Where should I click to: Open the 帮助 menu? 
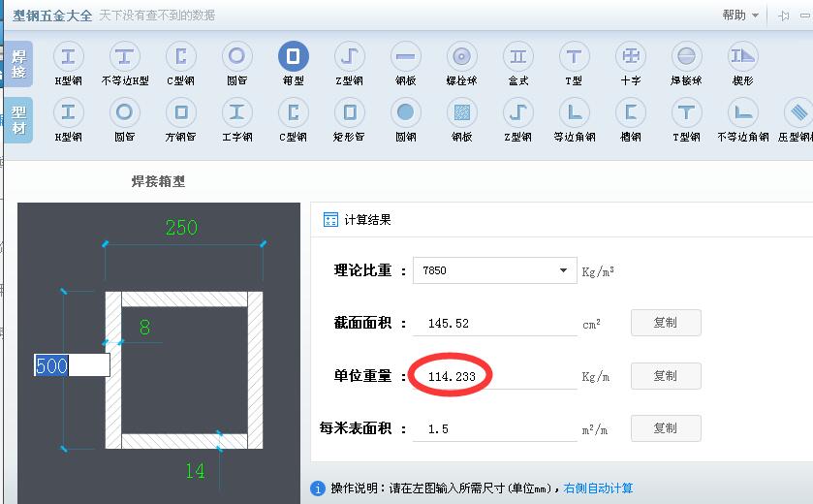(740, 16)
